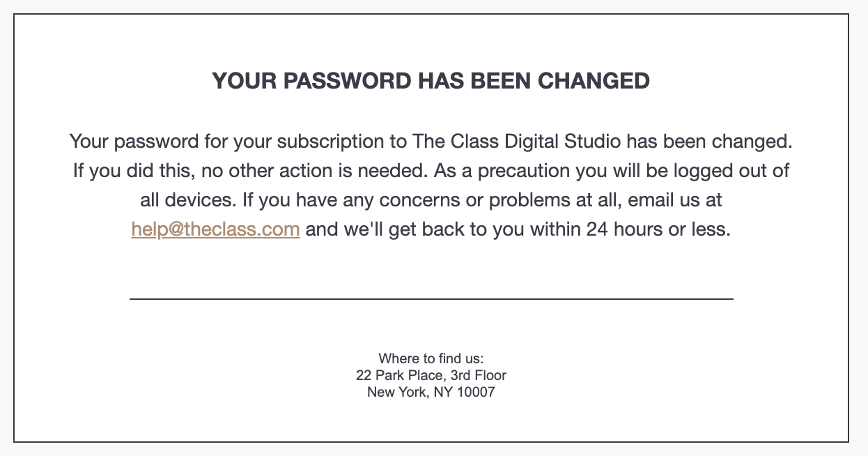Viewport: 868px width, 456px height.
Task: Click the help@theclass.com email link
Action: click(215, 229)
